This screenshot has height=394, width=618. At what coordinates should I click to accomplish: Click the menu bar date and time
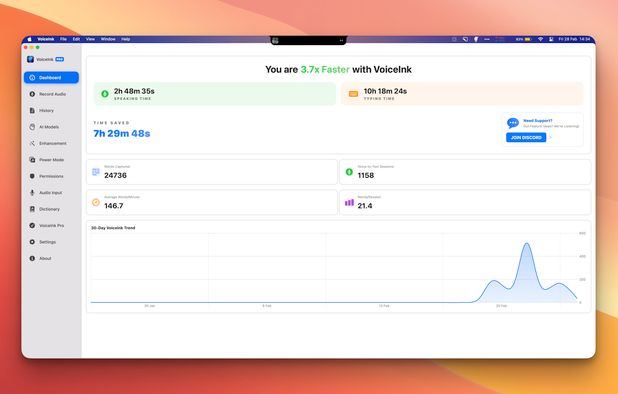coord(574,39)
